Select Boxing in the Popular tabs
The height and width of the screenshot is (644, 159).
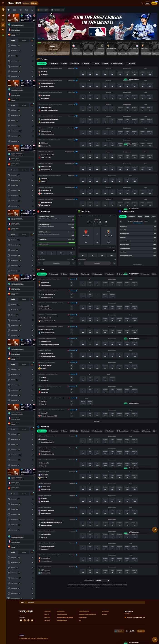point(96,63)
